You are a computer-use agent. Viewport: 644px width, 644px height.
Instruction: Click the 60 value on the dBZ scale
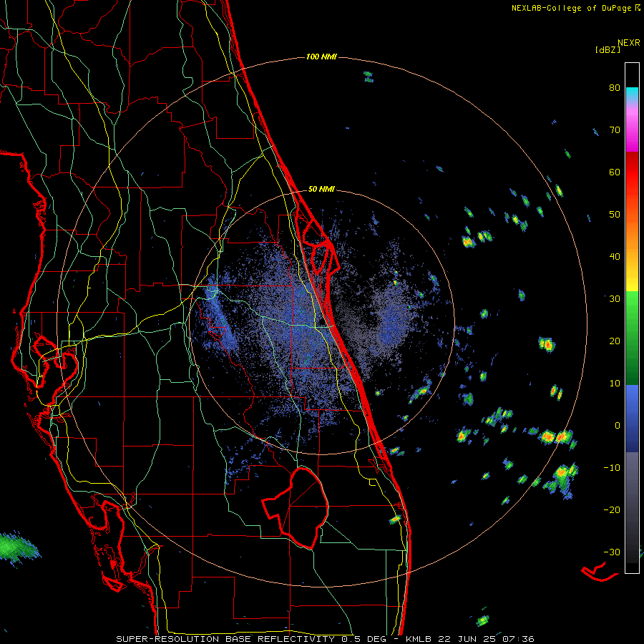[x=615, y=172]
